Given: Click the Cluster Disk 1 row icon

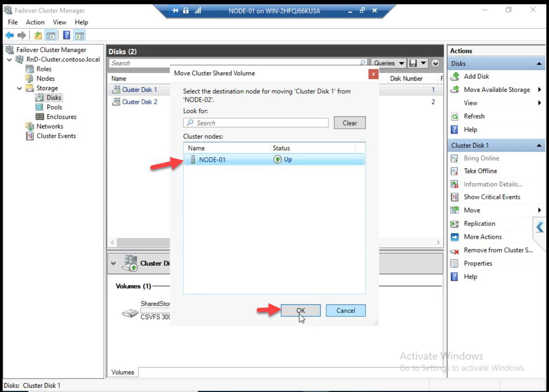Looking at the screenshot, I should [x=116, y=90].
